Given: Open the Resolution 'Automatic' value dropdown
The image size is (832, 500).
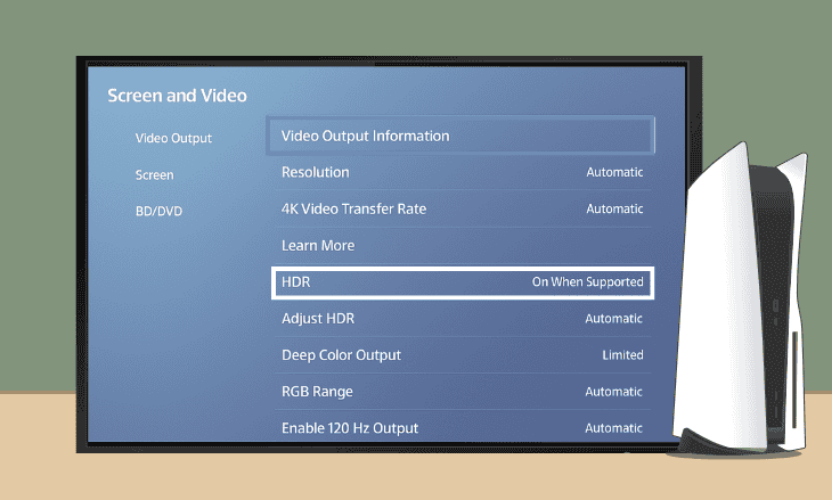Looking at the screenshot, I should click(x=614, y=172).
